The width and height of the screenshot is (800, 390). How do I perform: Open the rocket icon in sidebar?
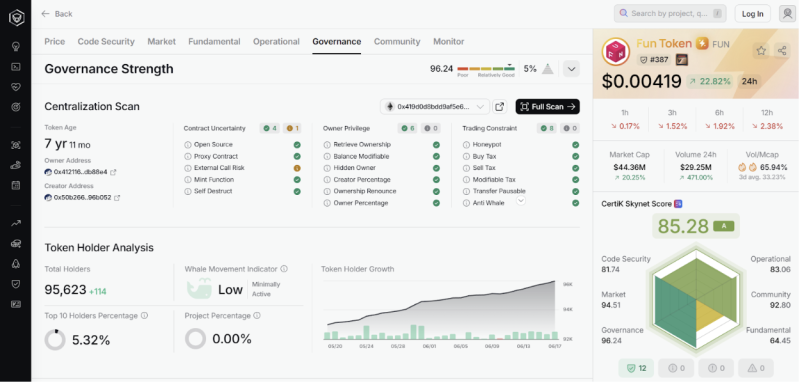tap(16, 263)
